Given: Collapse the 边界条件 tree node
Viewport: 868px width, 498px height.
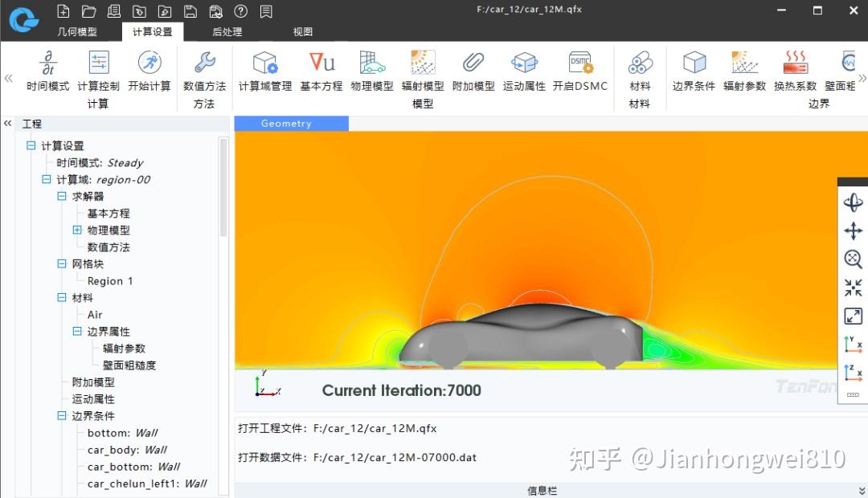Looking at the screenshot, I should click(x=61, y=416).
